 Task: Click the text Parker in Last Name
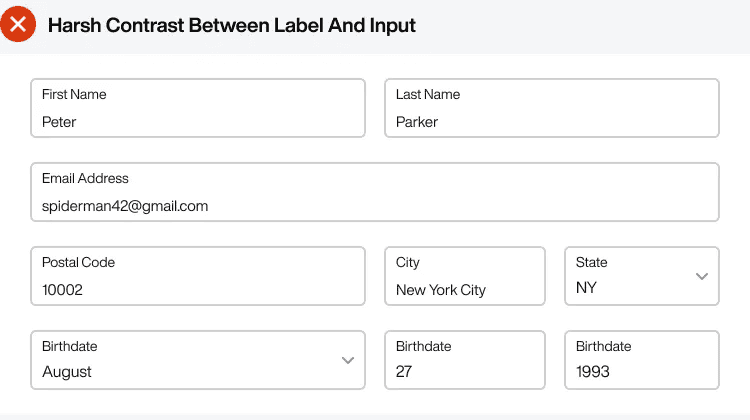[417, 122]
